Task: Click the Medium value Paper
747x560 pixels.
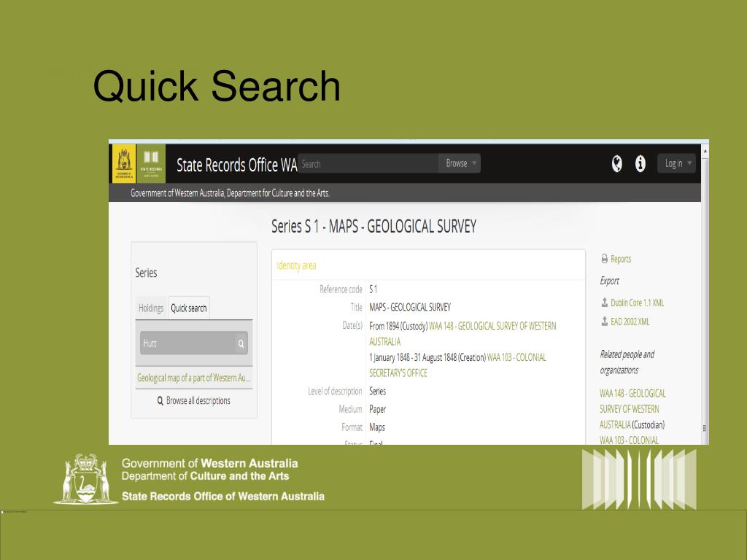Action: 377,409
